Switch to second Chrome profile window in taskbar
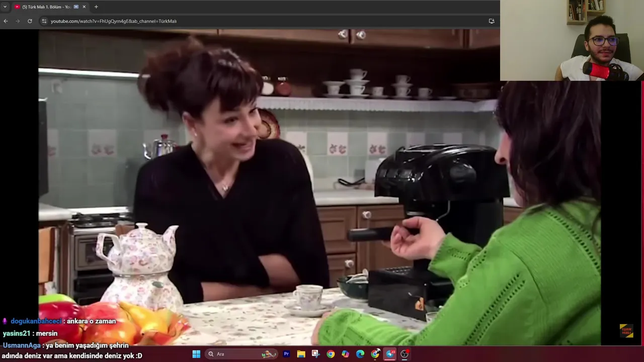 coord(375,354)
